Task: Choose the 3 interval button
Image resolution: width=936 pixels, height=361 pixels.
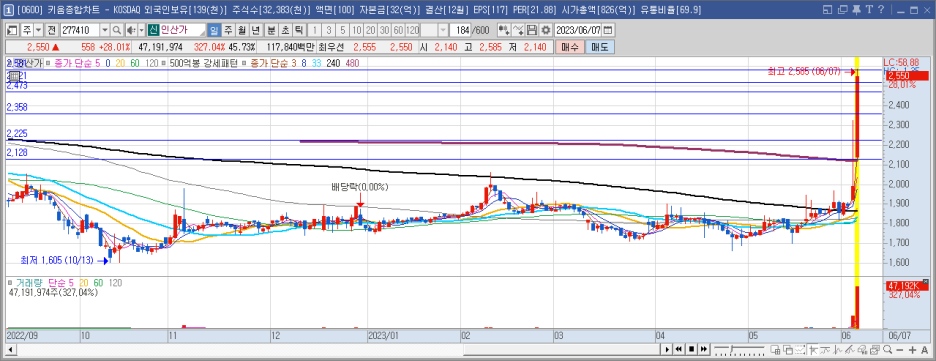Action: point(329,30)
